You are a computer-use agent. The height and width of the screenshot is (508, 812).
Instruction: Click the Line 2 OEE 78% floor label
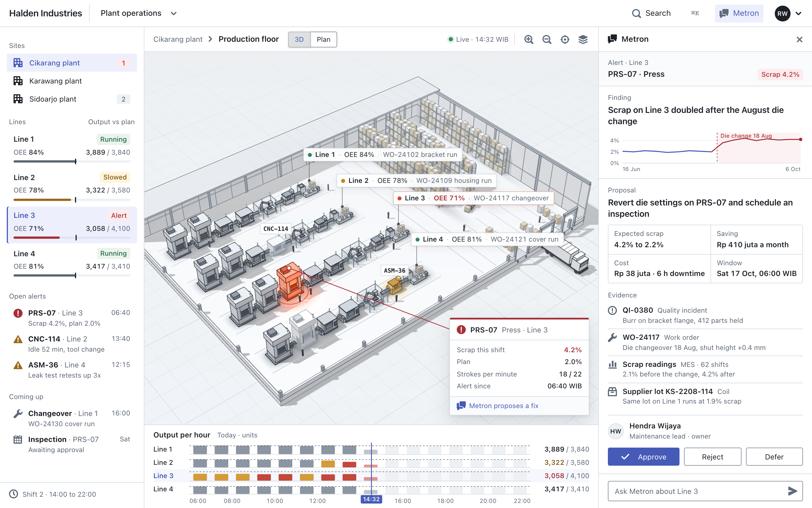point(416,180)
